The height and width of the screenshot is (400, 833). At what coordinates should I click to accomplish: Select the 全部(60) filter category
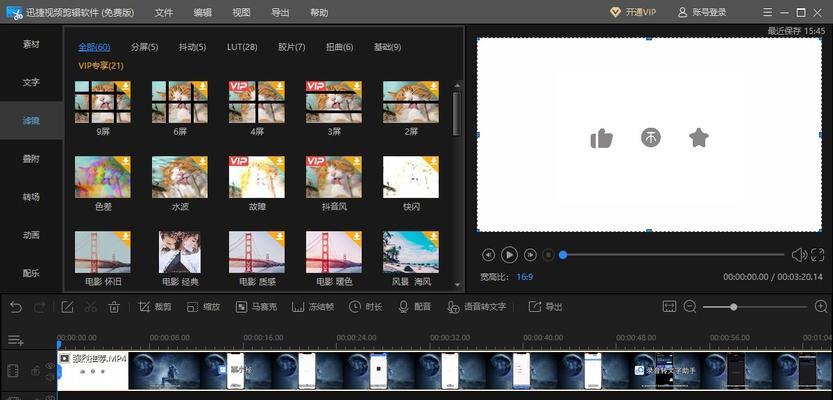(x=94, y=47)
